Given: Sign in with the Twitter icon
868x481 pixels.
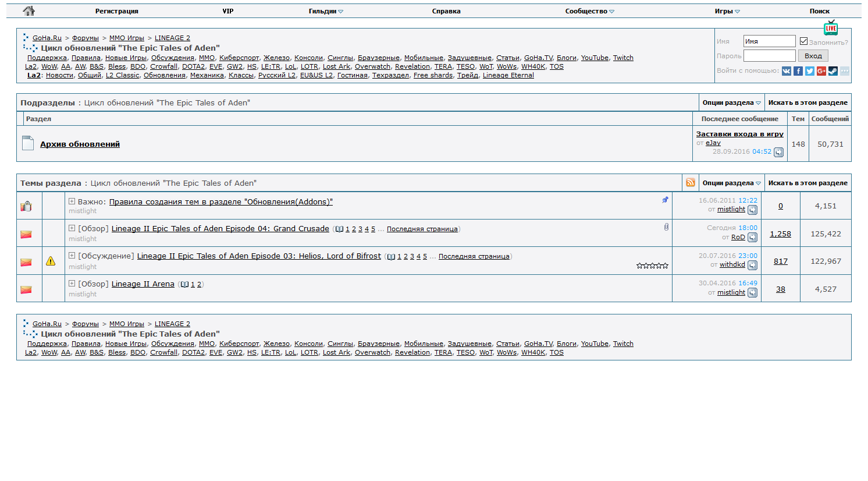Looking at the screenshot, I should [810, 71].
